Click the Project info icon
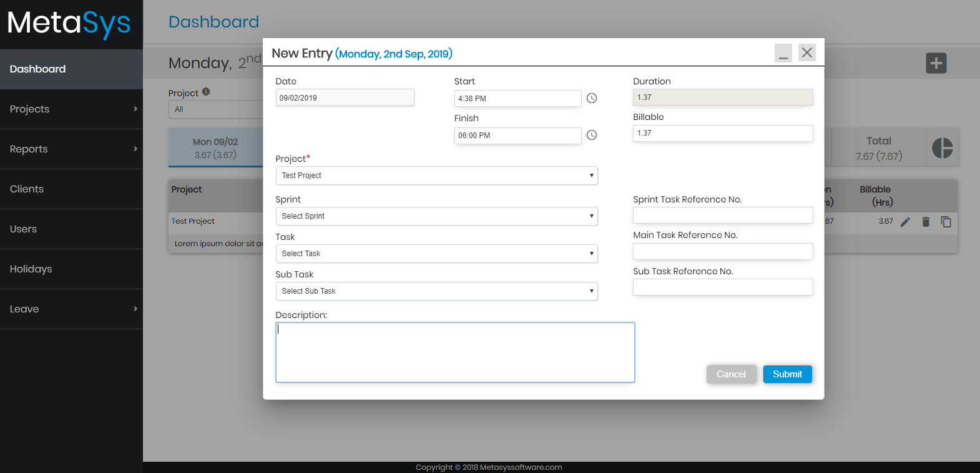 click(206, 92)
